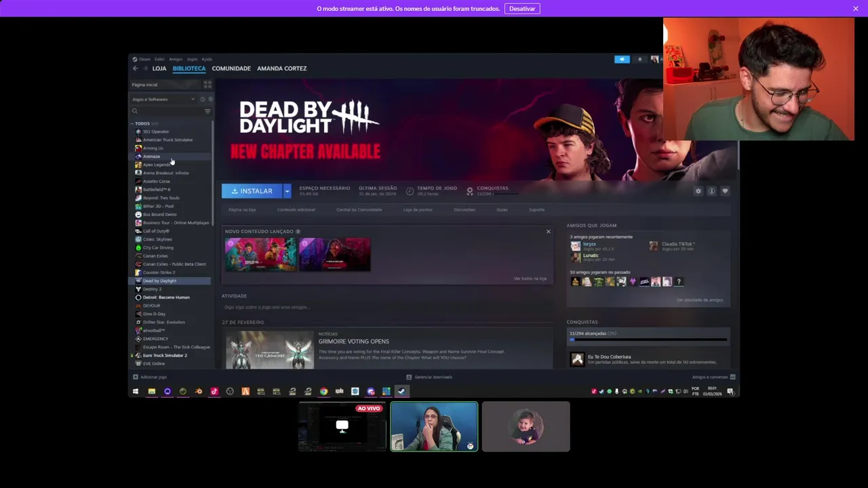Click the Eu Te Dou Cobertura achievement icon
Image resolution: width=868 pixels, height=488 pixels.
(x=577, y=359)
